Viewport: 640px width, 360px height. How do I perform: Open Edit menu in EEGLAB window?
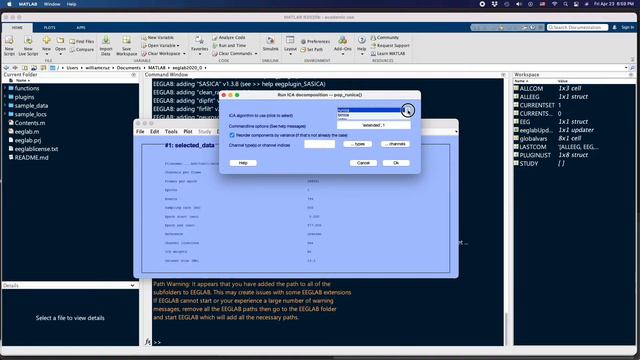pyautogui.click(x=154, y=131)
